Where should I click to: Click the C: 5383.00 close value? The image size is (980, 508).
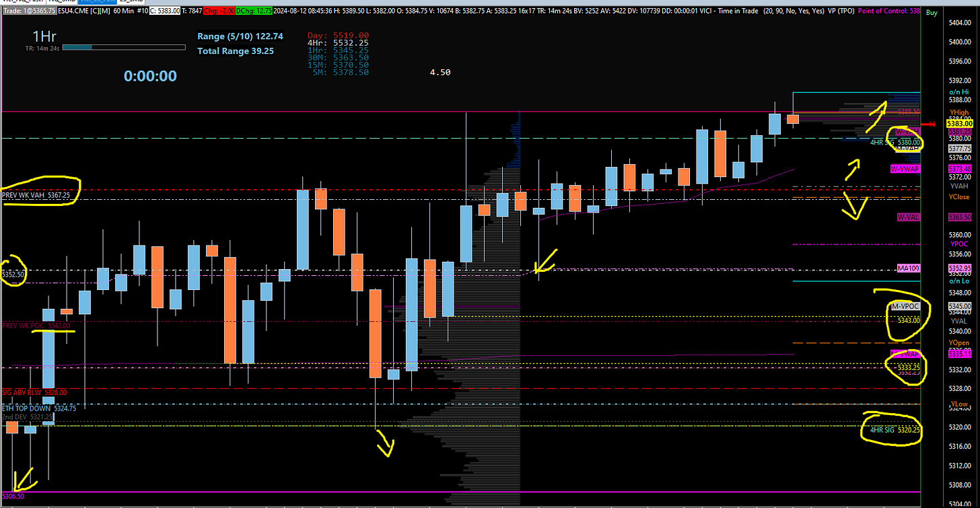pos(165,11)
